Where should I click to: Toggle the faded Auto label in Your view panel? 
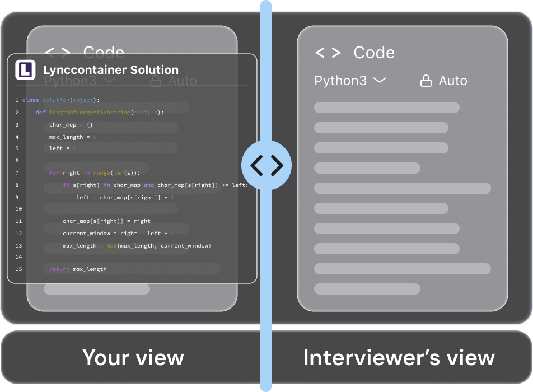coord(183,81)
